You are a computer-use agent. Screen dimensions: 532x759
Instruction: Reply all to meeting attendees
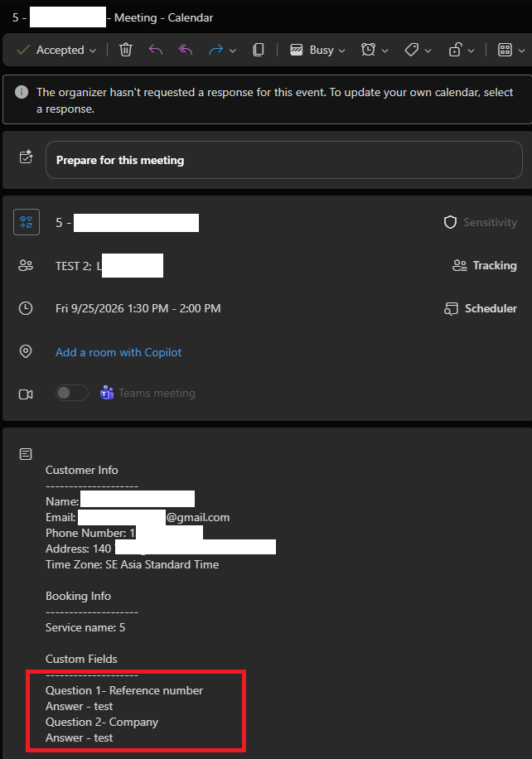click(x=186, y=50)
